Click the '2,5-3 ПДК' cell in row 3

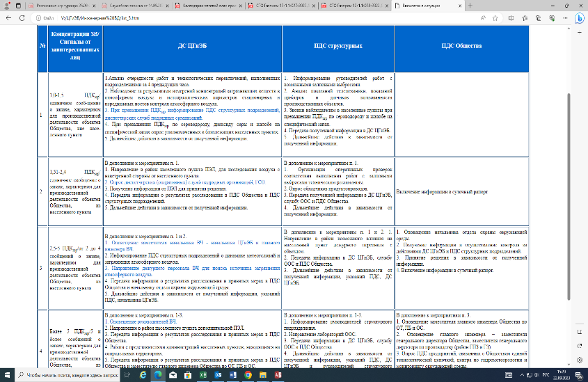[75, 268]
